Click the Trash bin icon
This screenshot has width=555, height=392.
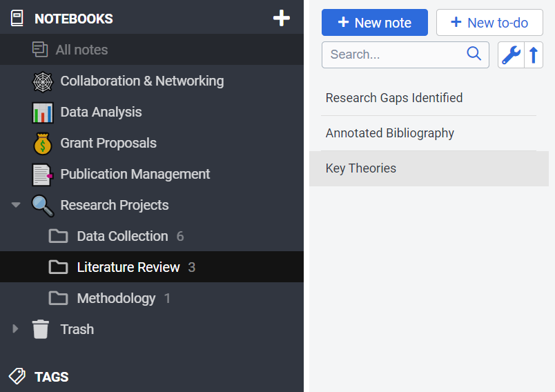(x=41, y=329)
